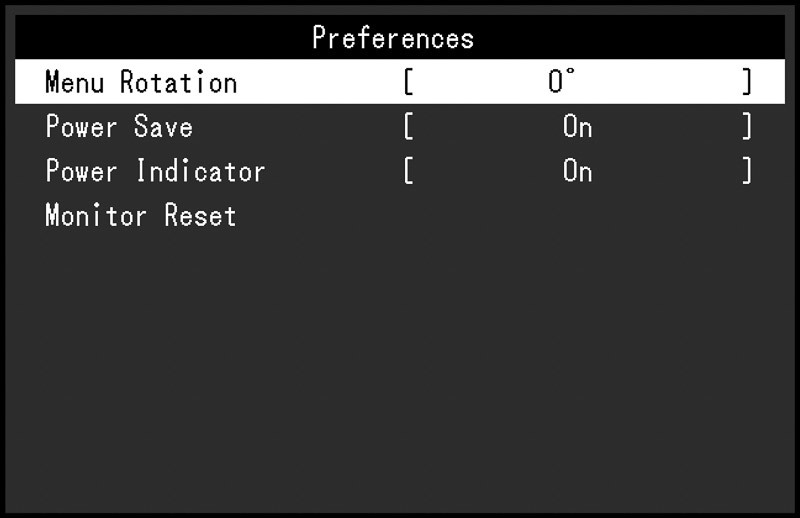800x518 pixels.
Task: Click the degree symbol after the 0 value
Action: pos(570,72)
